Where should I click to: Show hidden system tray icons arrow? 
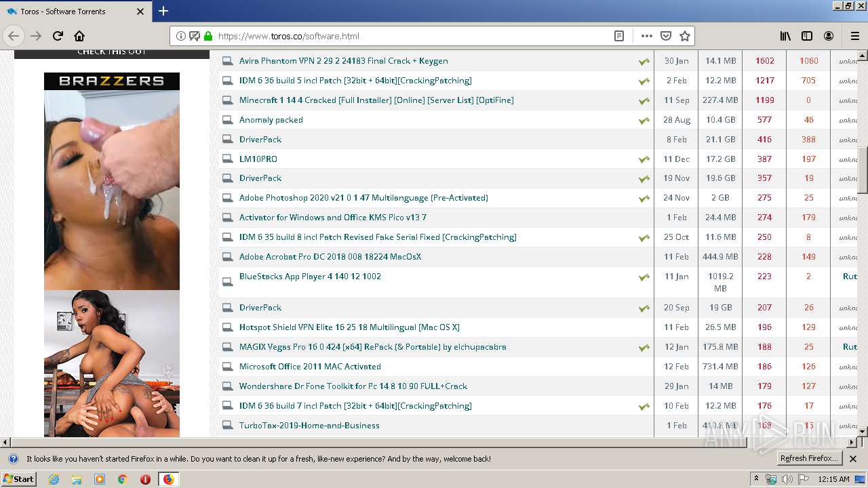click(x=756, y=479)
